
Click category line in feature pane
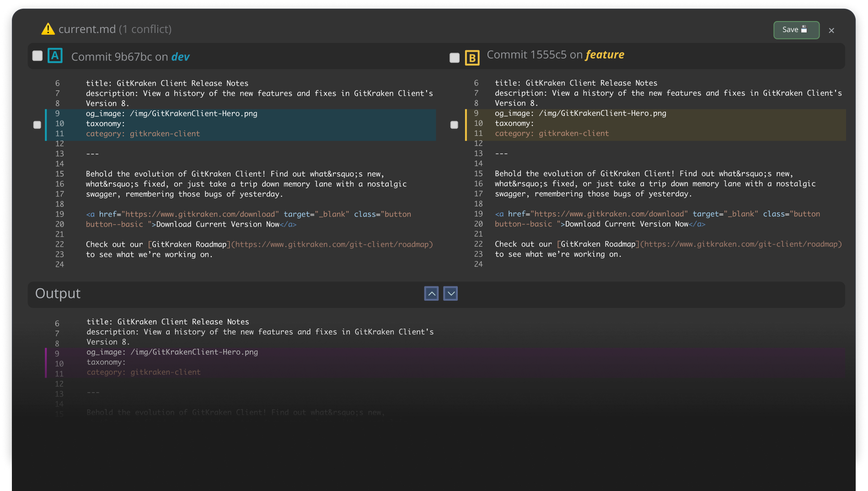(x=552, y=133)
